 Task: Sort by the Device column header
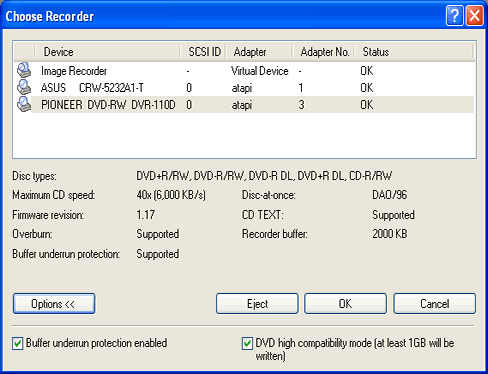[x=107, y=52]
